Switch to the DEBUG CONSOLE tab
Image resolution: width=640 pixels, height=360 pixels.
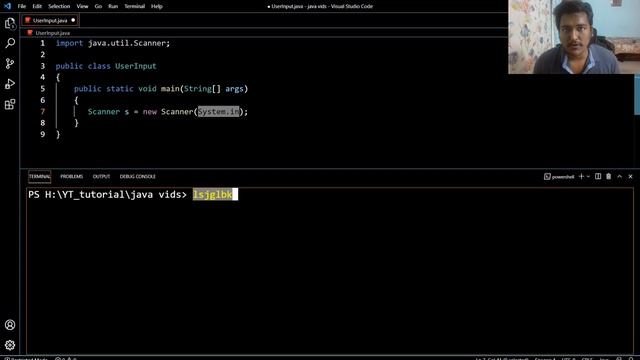138,176
